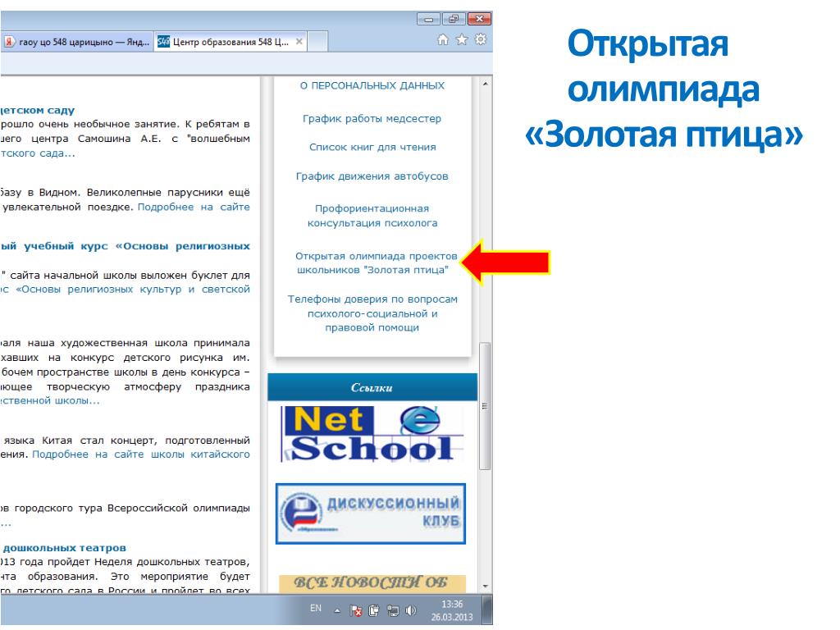Open Основы религиозных культур и светской link
The width and height of the screenshot is (840, 630).
[x=126, y=290]
